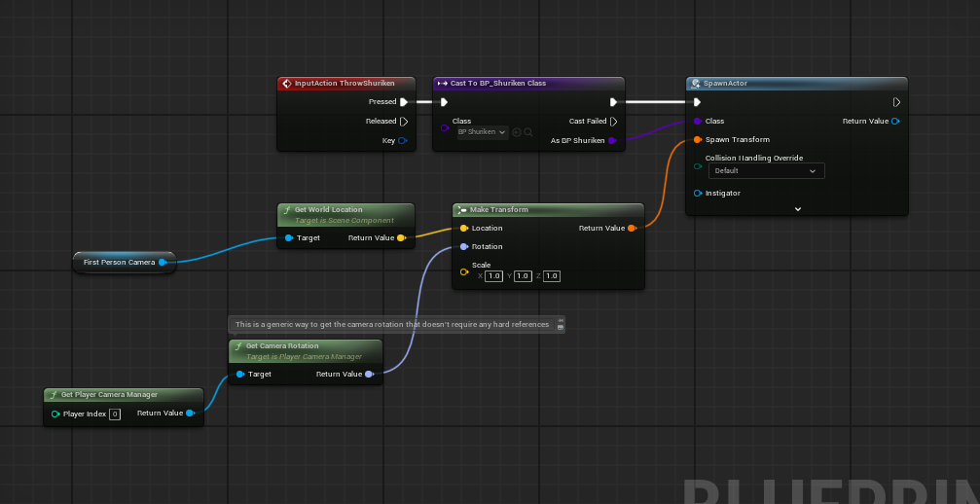Select the Key output pin on InputAction node
This screenshot has width=980, height=504.
click(x=403, y=141)
